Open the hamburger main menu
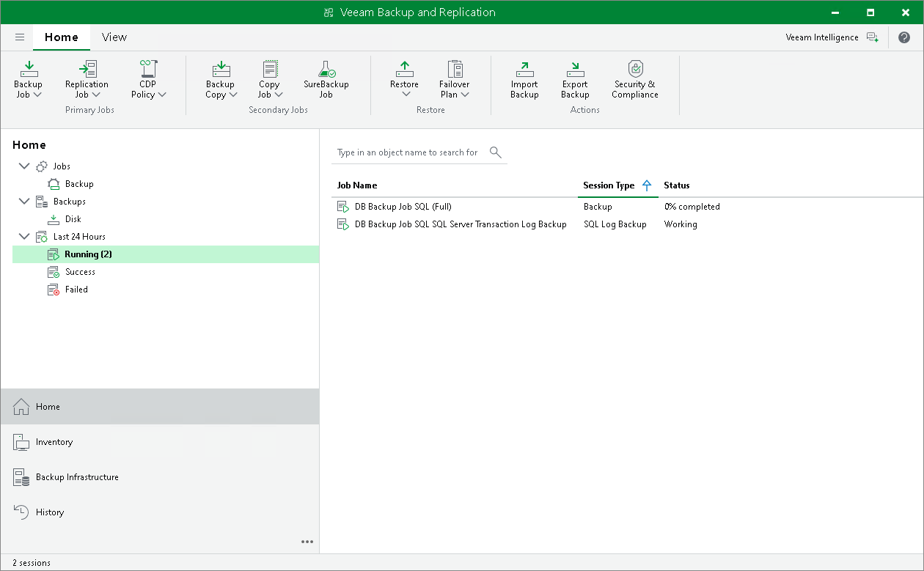The image size is (924, 571). 20,37
